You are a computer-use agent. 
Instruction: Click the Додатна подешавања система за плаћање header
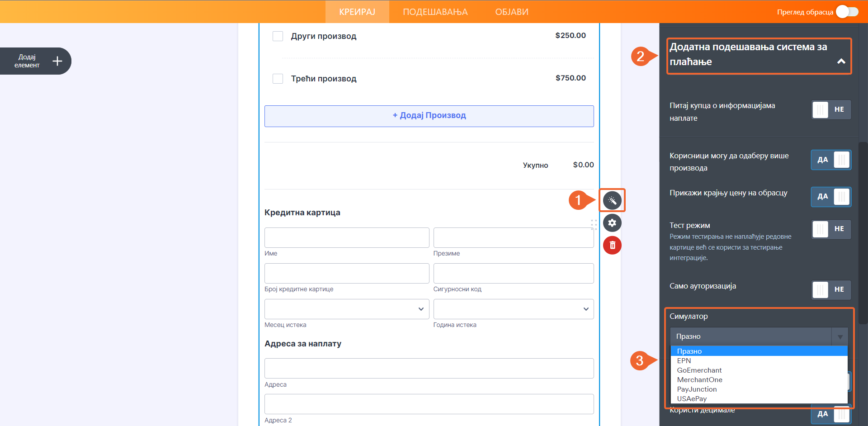point(759,56)
